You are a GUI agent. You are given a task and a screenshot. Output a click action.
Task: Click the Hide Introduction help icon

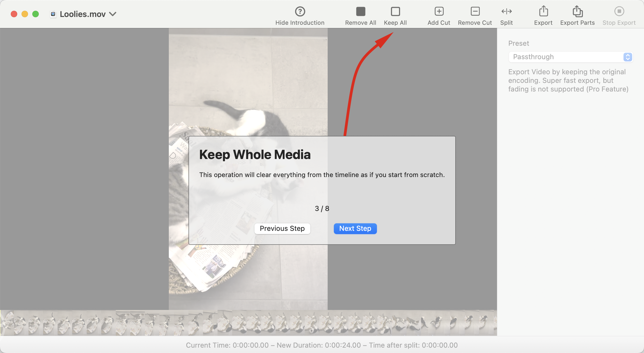[x=300, y=12]
